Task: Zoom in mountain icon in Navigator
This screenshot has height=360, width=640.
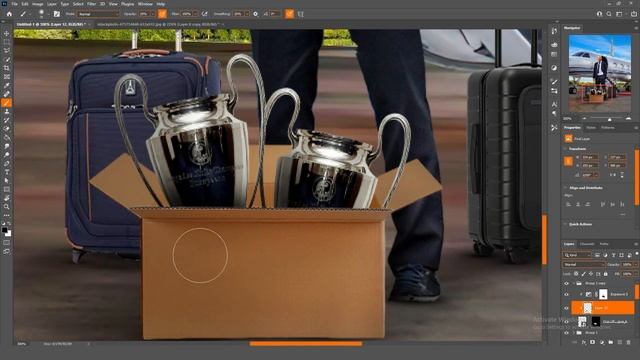Action: point(628,119)
